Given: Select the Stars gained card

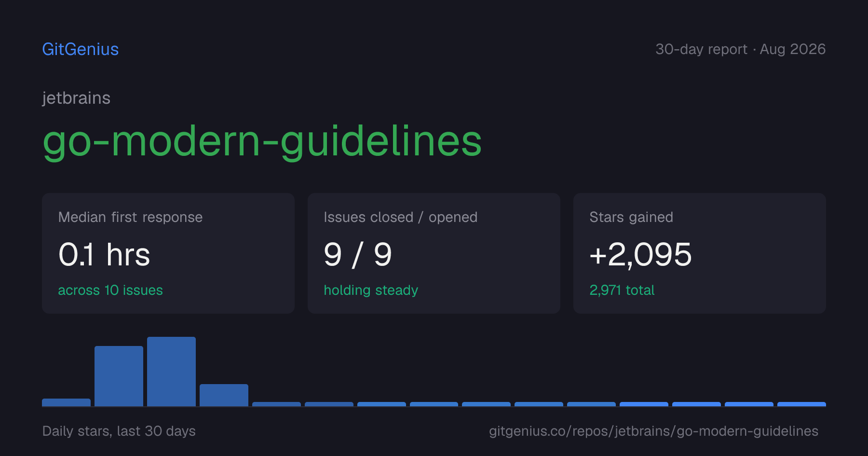Looking at the screenshot, I should (700, 253).
